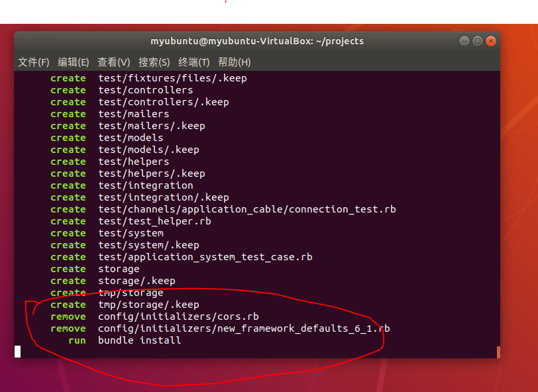Viewport: 538px width, 392px height.
Task: Open the 搜索(S) menu
Action: pos(154,62)
